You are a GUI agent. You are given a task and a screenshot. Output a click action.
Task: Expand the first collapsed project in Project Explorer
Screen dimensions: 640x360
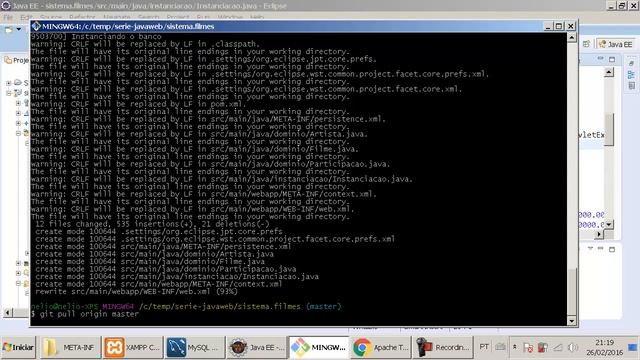[x=9, y=83]
